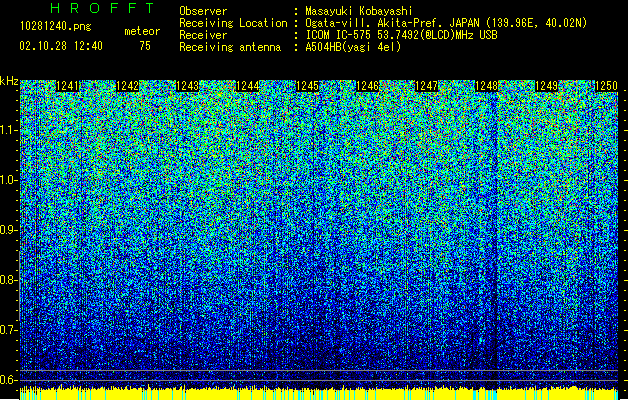629x400 pixels.
Task: Click the 0.9 frequency axis label
Action: pos(9,230)
